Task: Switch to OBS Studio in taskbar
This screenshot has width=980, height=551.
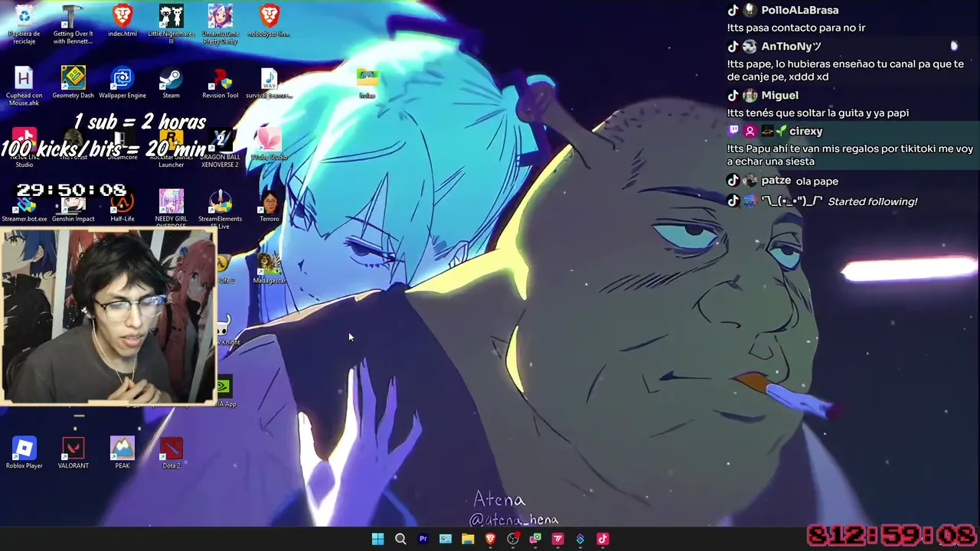Action: click(x=513, y=539)
